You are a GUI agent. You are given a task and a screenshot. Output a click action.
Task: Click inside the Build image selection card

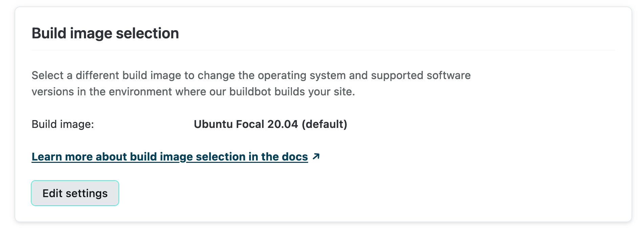point(322,114)
